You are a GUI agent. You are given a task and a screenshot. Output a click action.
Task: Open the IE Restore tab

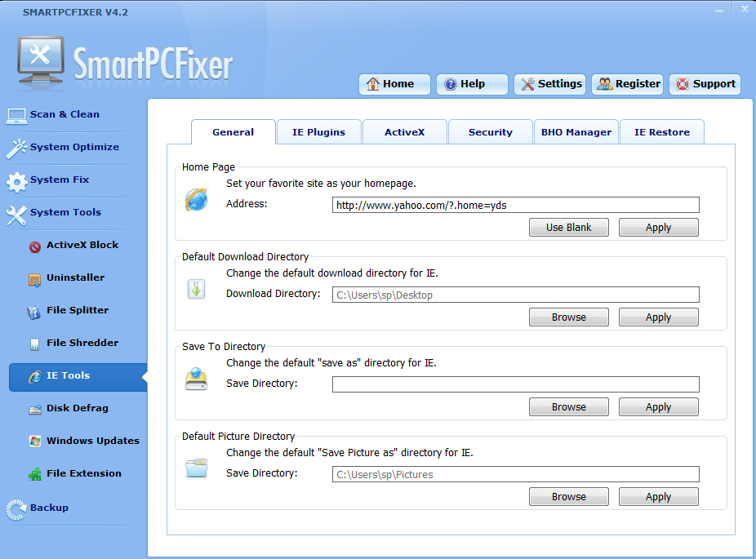pyautogui.click(x=662, y=132)
